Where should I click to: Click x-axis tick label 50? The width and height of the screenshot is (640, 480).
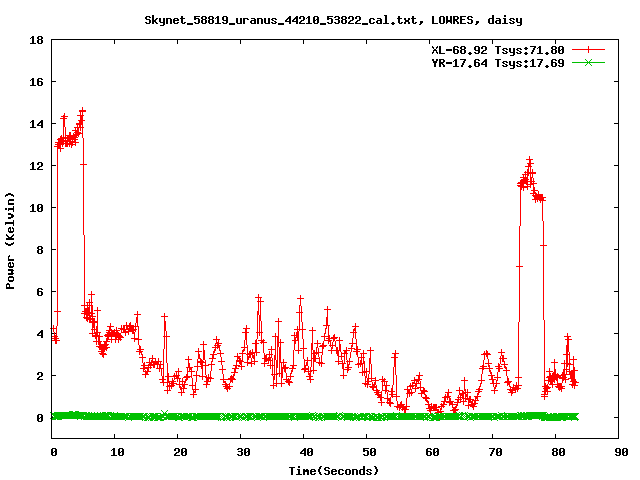click(x=369, y=452)
